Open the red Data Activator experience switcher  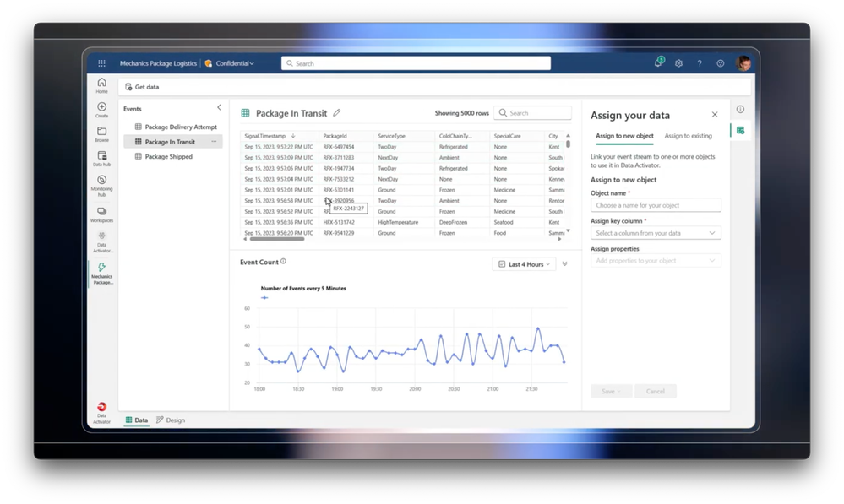click(x=101, y=413)
